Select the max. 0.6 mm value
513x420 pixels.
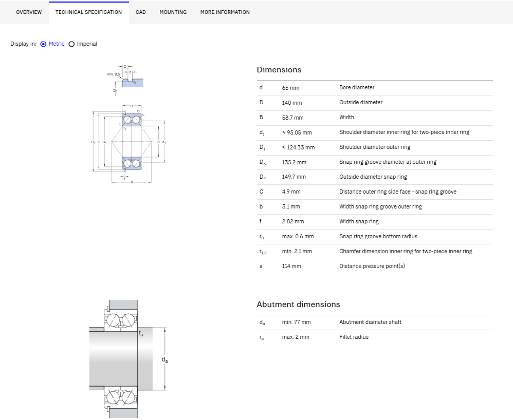(x=298, y=236)
